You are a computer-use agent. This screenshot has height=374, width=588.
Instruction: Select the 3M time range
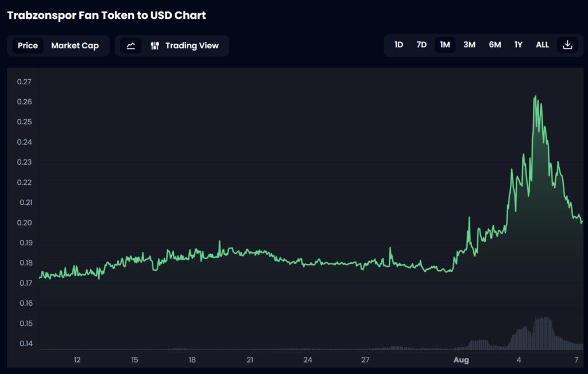pyautogui.click(x=469, y=45)
